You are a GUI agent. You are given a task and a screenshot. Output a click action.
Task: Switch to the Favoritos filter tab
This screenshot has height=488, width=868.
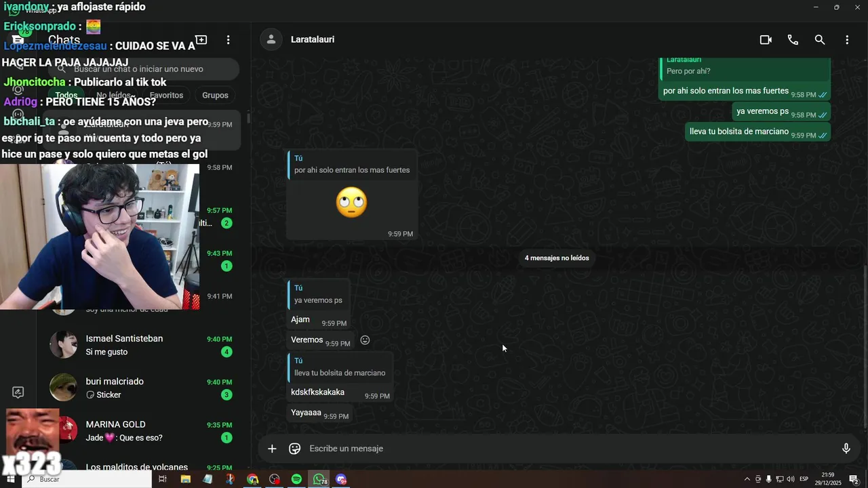coord(166,96)
